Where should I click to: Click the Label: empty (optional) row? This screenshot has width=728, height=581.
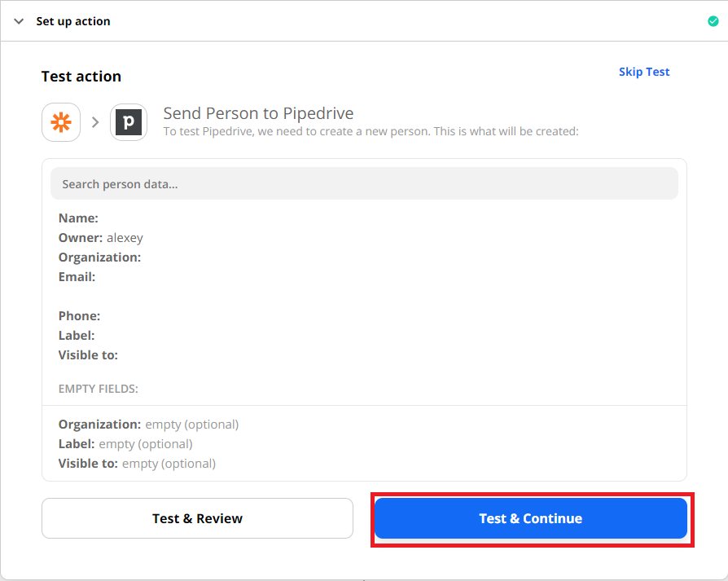125,444
